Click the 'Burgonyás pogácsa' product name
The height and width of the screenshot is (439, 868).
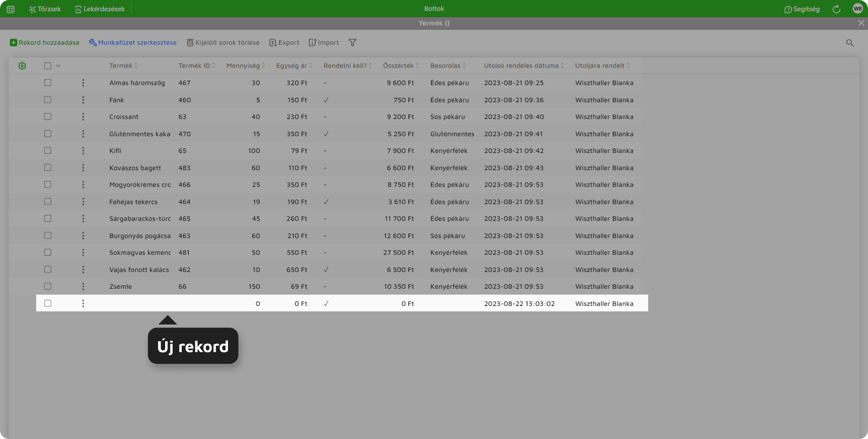pyautogui.click(x=140, y=236)
